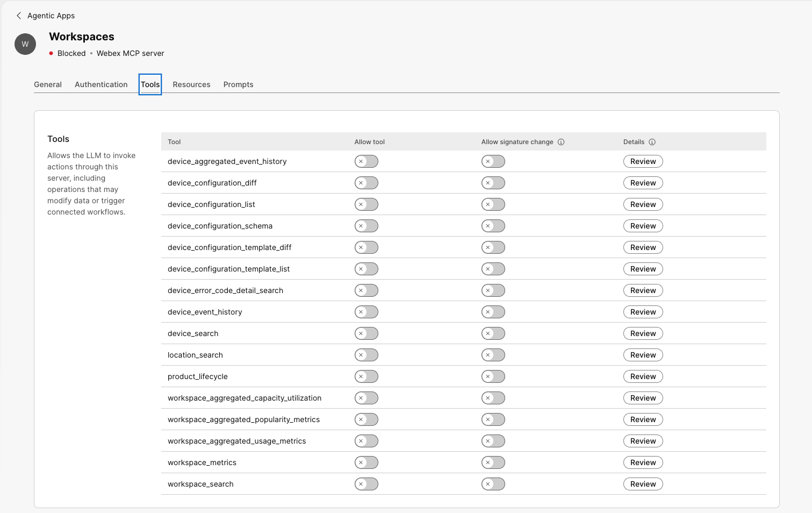Review the device_configuration_schema tool
The image size is (812, 513).
[643, 226]
